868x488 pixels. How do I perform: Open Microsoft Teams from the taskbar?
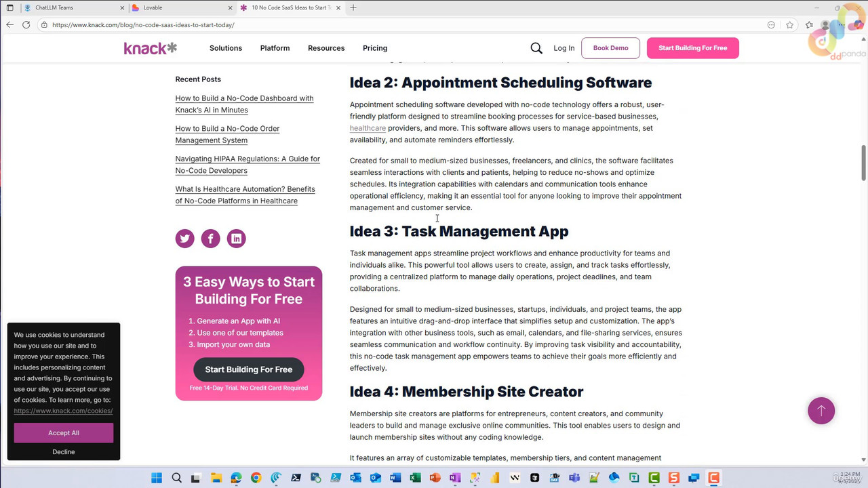574,478
